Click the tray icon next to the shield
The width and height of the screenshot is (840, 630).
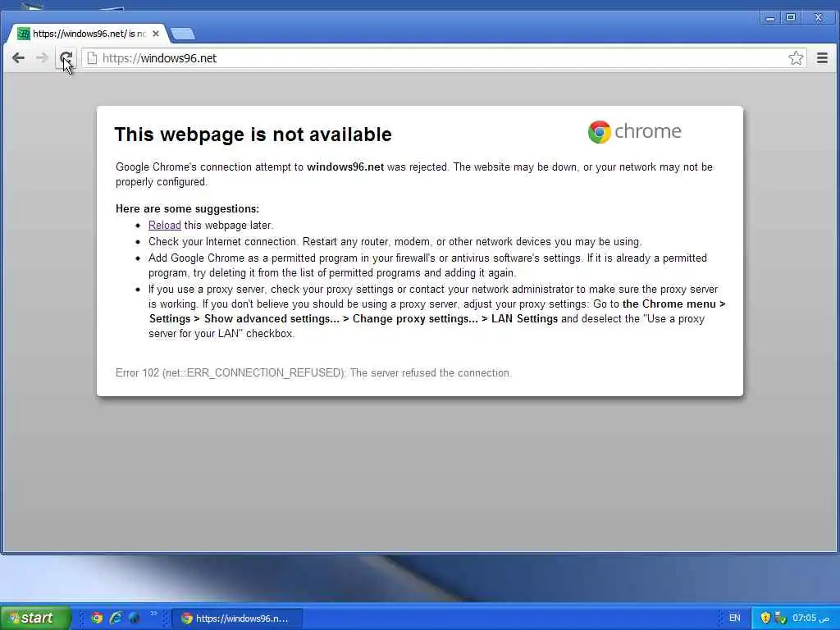point(781,618)
